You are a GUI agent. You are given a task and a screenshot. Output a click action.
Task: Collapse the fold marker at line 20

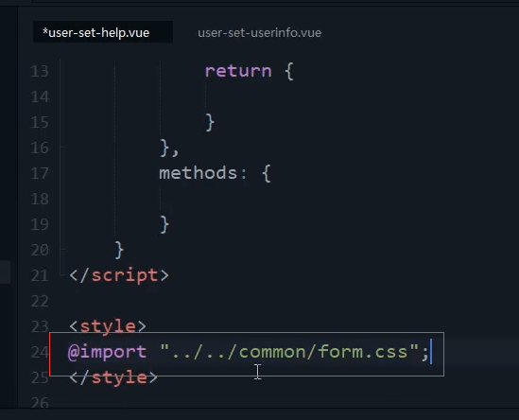(62, 249)
